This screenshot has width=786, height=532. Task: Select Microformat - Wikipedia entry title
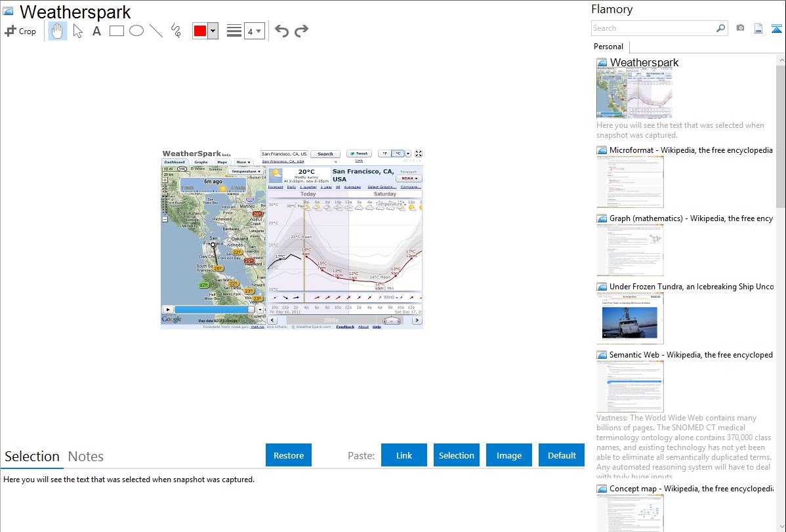point(691,150)
